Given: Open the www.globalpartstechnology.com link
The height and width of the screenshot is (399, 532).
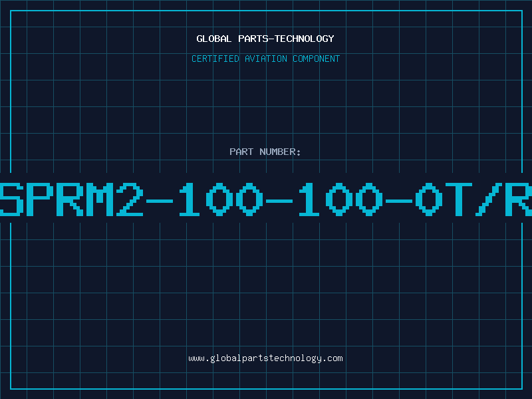Looking at the screenshot, I should click(x=265, y=358).
